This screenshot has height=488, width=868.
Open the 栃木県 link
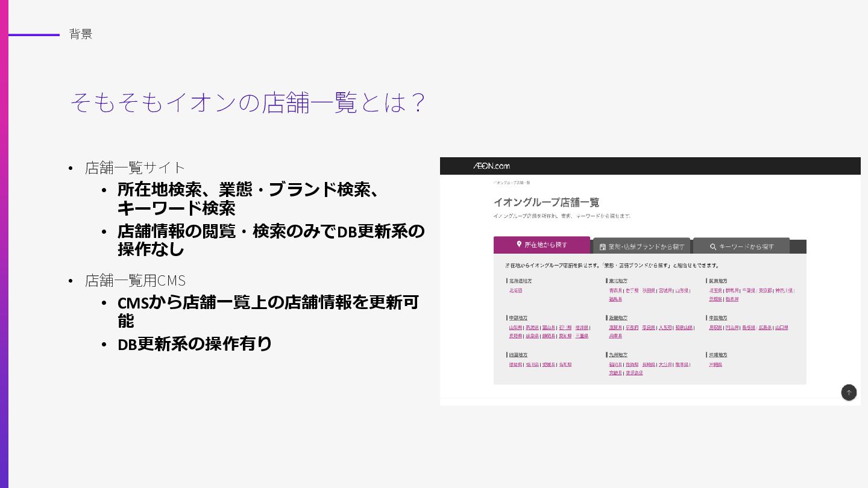[732, 299]
